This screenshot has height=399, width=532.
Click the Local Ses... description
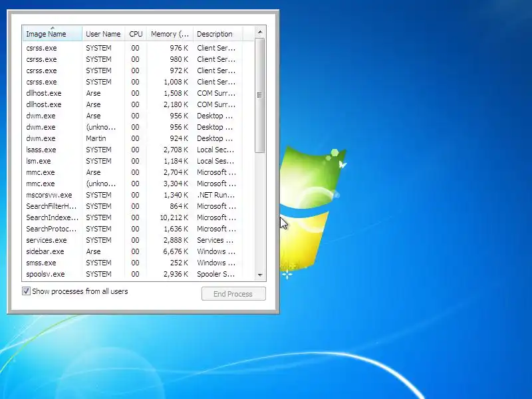215,161
